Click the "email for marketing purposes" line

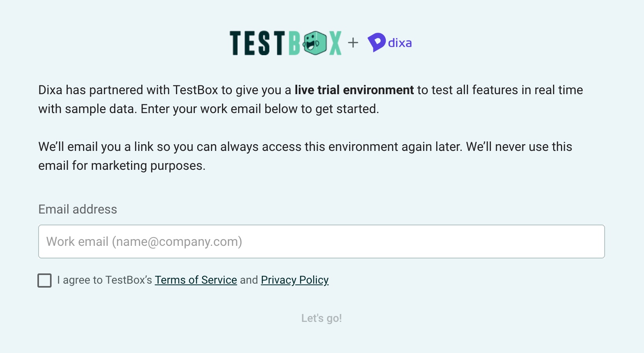122,165
